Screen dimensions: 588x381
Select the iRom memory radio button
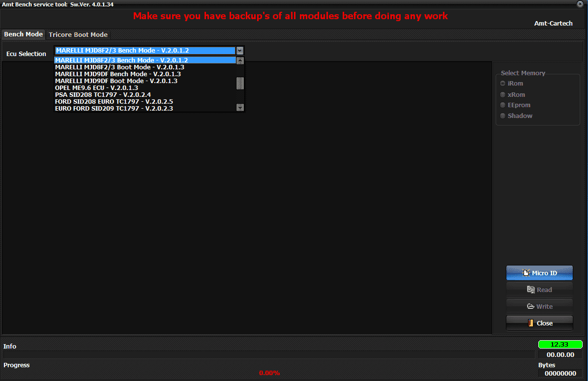tap(503, 84)
